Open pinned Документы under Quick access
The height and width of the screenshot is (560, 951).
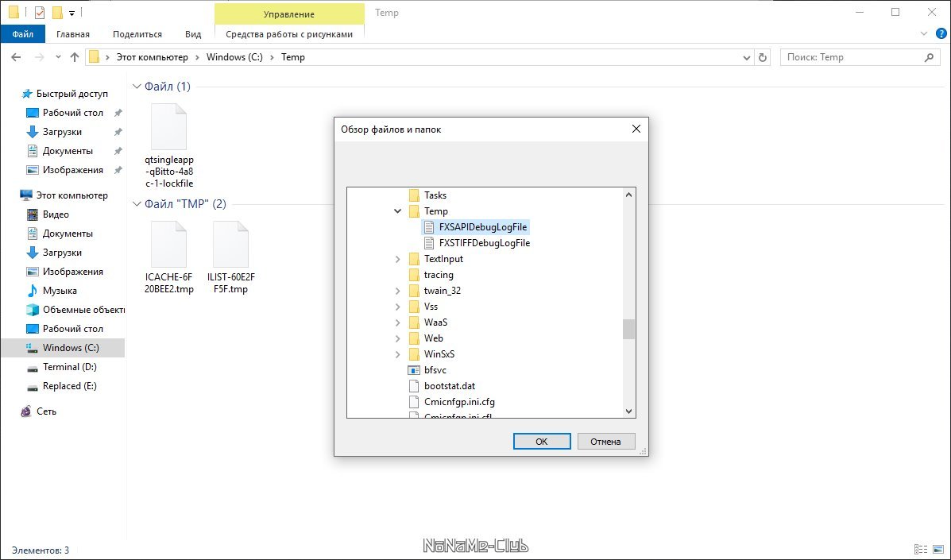68,151
